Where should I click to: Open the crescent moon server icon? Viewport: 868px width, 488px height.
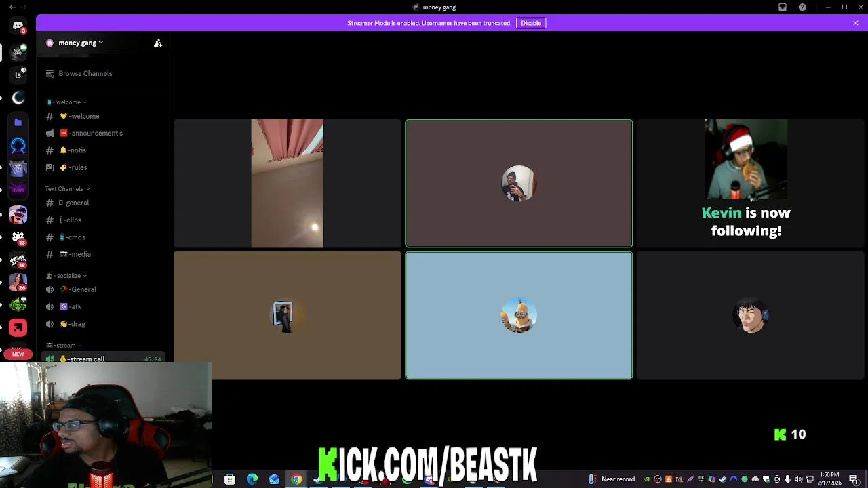coord(18,98)
